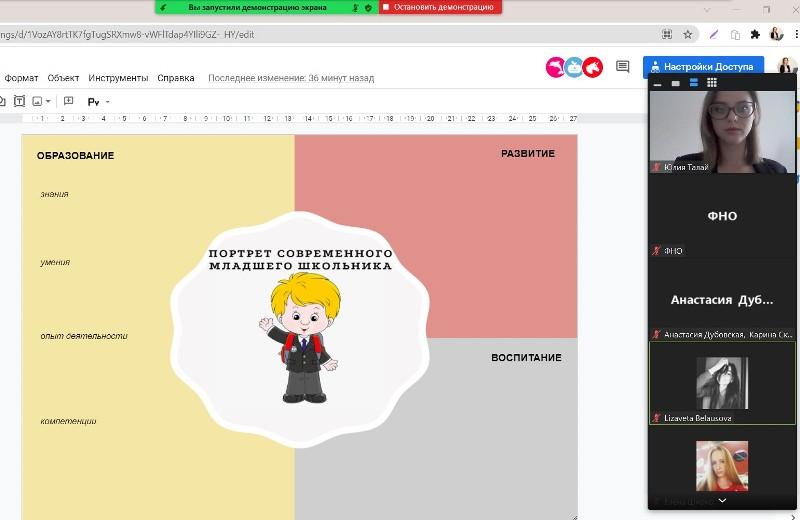Click the pink dolphin collaborator avatar

coord(555,67)
